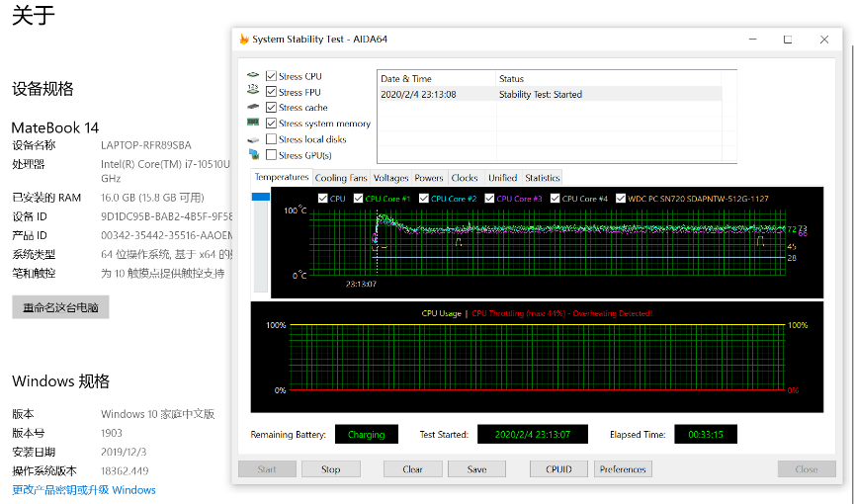This screenshot has width=855, height=504.
Task: Click the disk drive icon beside Stress local disks
Action: 253,139
